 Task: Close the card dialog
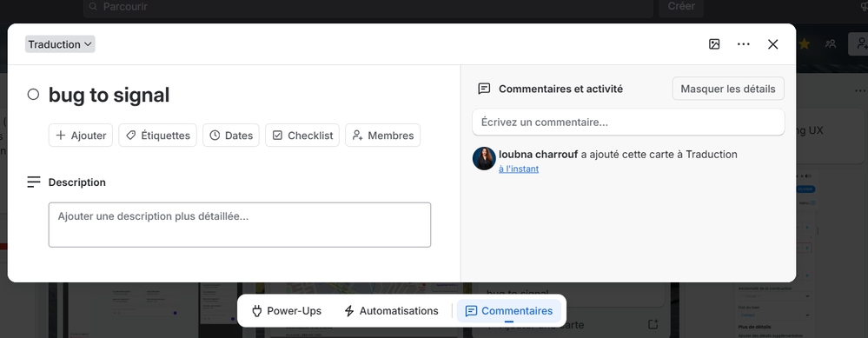click(x=772, y=44)
